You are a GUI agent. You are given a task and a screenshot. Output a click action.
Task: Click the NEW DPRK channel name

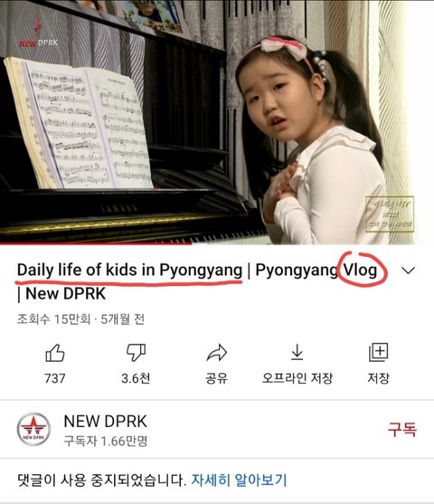106,422
